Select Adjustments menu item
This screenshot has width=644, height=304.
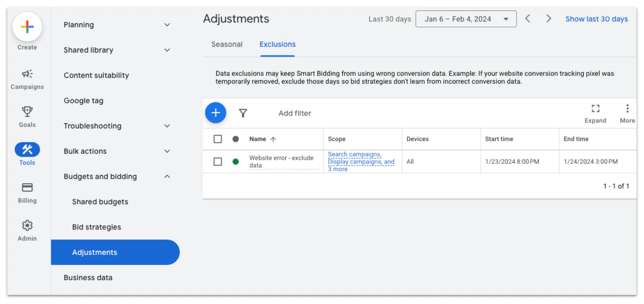coord(115,252)
